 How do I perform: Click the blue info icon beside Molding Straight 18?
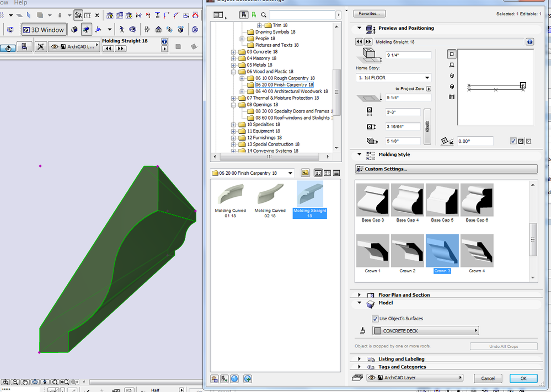(529, 42)
